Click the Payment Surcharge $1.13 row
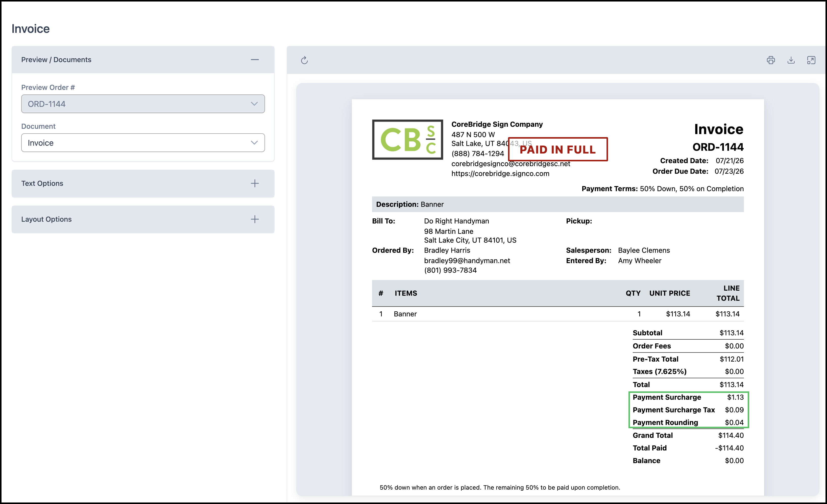Screen dimensions: 827x504 tap(688, 397)
